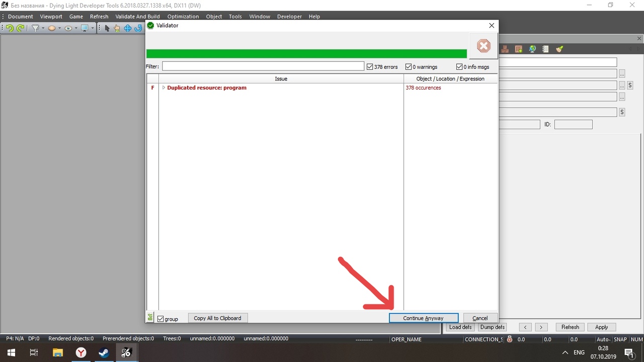Open the Game menu
The height and width of the screenshot is (362, 644).
pos(76,17)
